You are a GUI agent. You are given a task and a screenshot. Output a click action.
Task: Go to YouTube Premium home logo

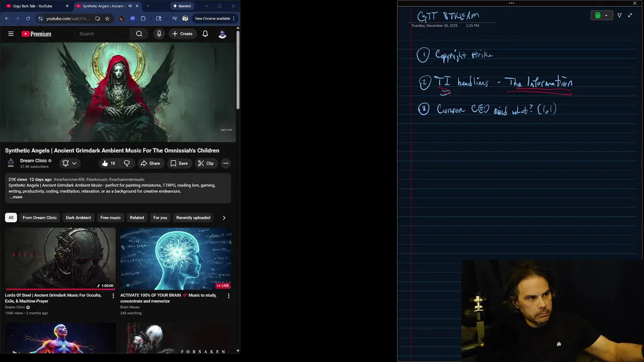(36, 34)
